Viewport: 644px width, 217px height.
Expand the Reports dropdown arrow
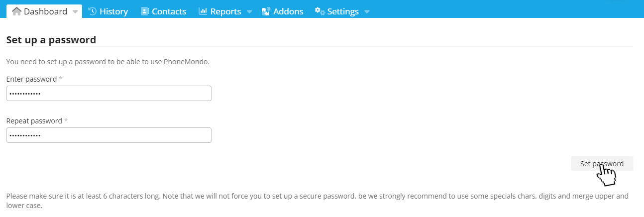[249, 11]
